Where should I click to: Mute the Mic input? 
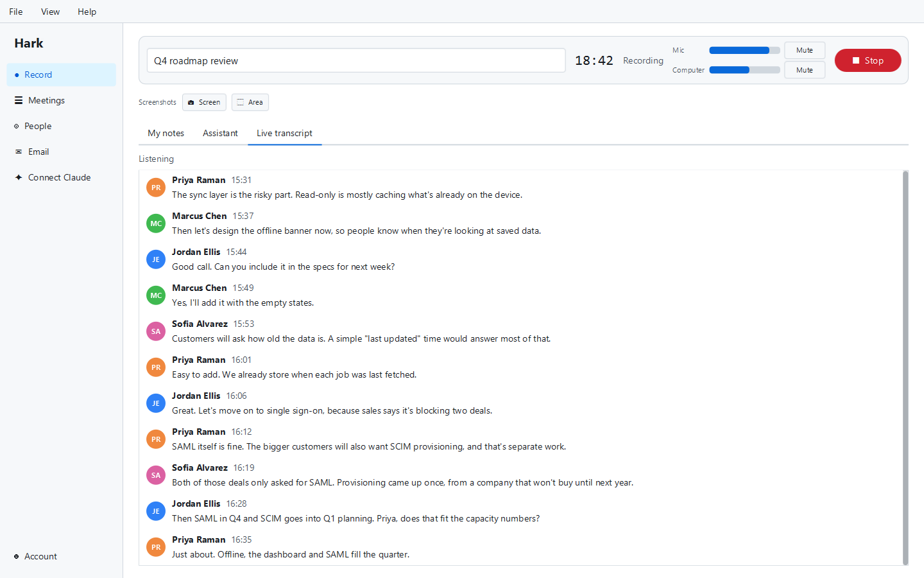[x=805, y=50]
